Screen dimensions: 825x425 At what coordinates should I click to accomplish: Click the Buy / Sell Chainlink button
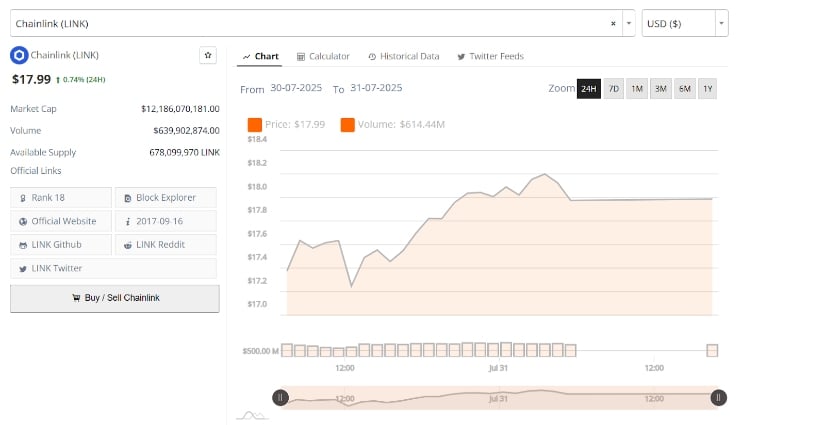(x=115, y=298)
